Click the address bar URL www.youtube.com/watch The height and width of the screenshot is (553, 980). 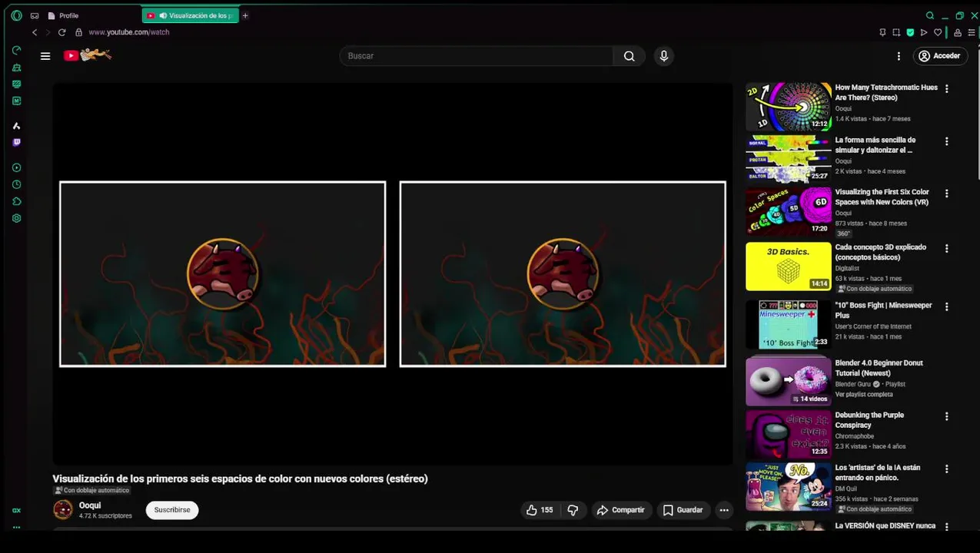tap(129, 32)
